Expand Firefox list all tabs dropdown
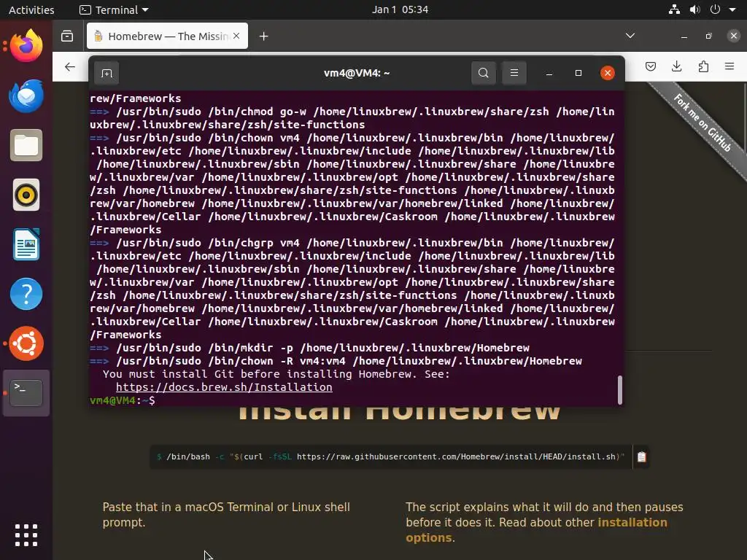Image resolution: width=747 pixels, height=560 pixels. pyautogui.click(x=630, y=36)
